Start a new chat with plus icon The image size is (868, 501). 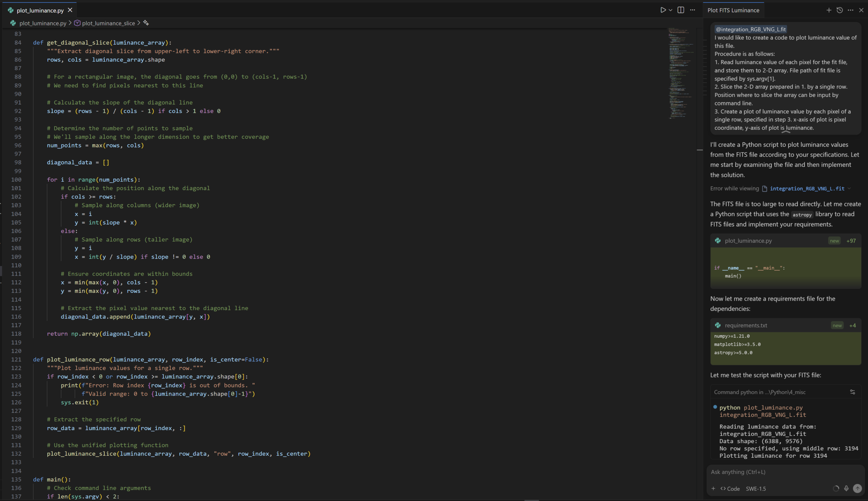point(829,10)
